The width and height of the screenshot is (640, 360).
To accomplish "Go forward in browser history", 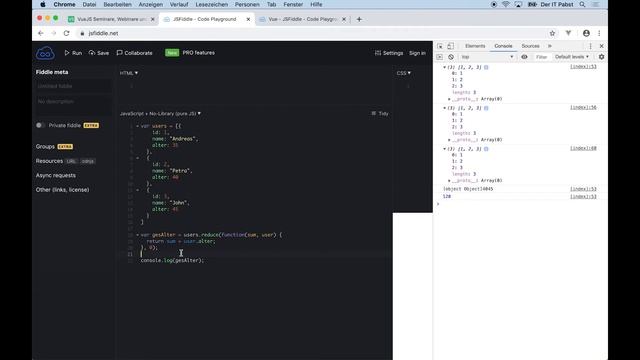I will point(53,33).
